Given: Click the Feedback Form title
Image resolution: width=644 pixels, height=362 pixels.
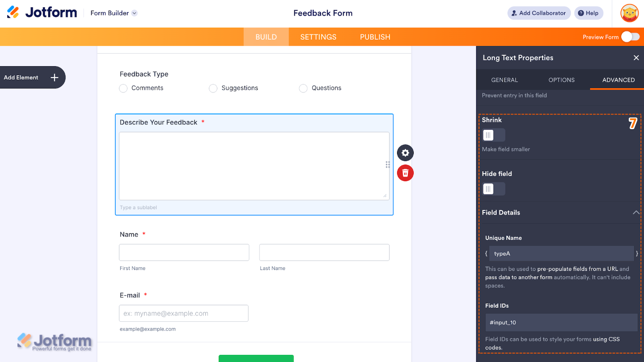Looking at the screenshot, I should (323, 13).
